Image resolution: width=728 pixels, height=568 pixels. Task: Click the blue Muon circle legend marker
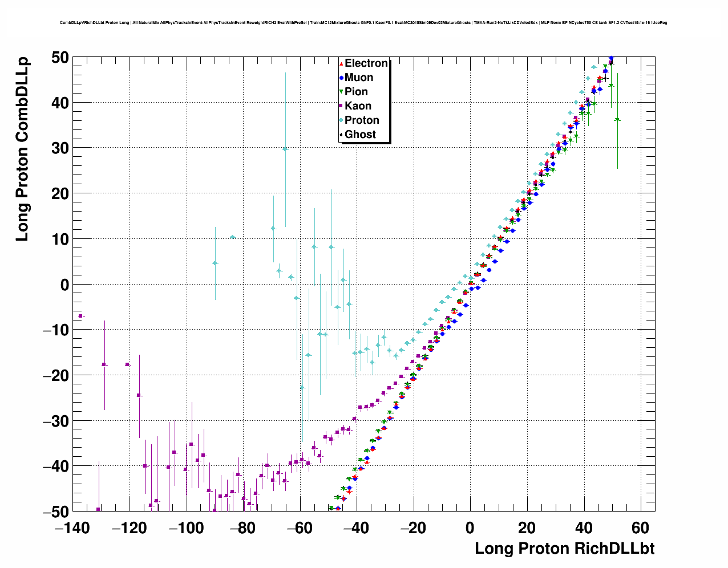click(341, 78)
